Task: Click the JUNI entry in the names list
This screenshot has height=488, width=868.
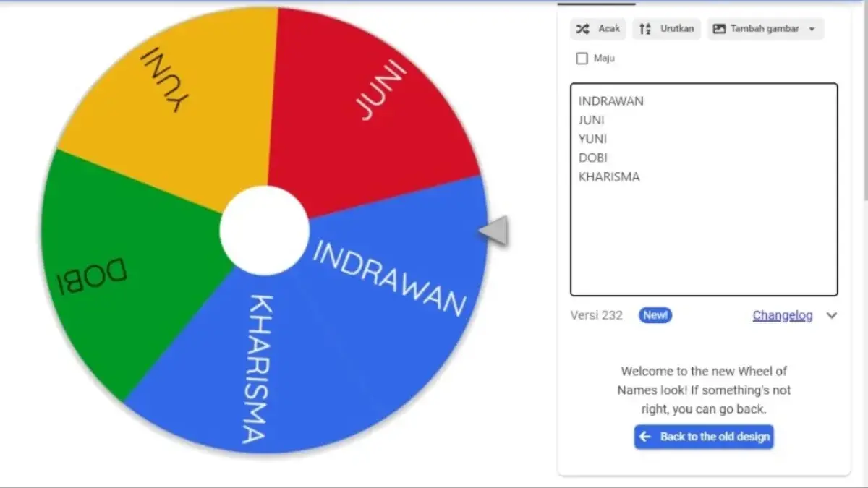Action: click(592, 120)
